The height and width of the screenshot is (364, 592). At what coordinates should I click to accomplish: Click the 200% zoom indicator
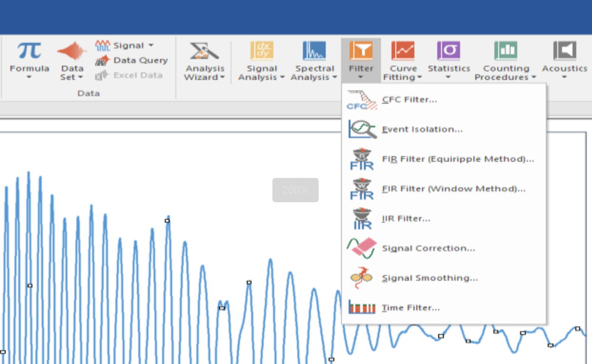click(295, 190)
